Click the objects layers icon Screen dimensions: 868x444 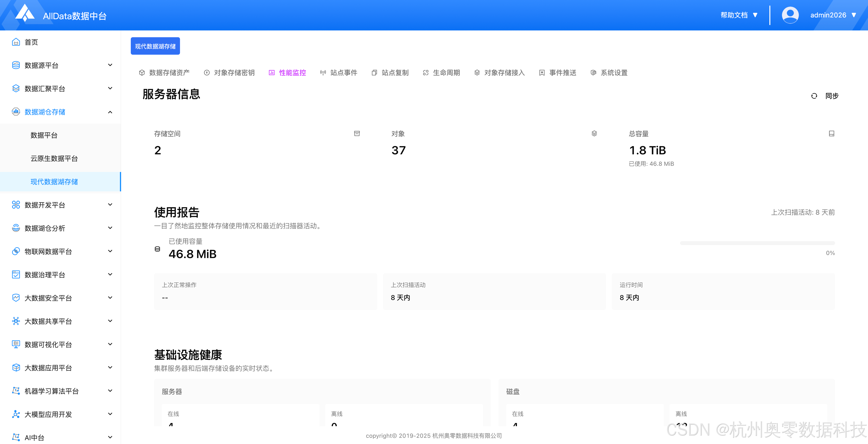[x=594, y=134]
